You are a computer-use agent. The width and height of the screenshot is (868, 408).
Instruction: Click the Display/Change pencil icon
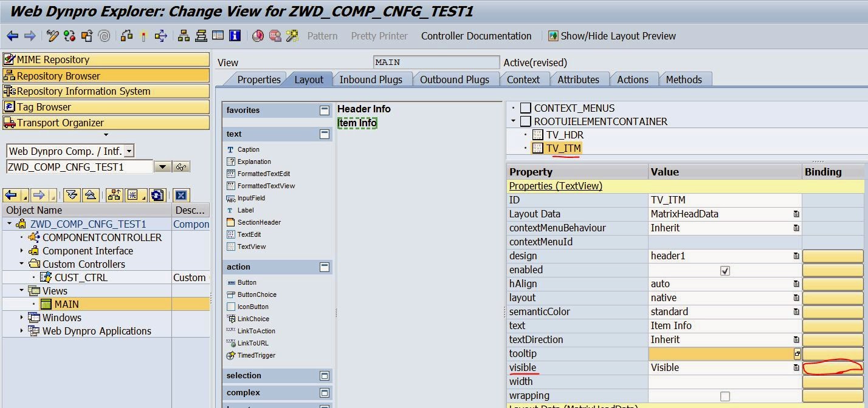[53, 36]
